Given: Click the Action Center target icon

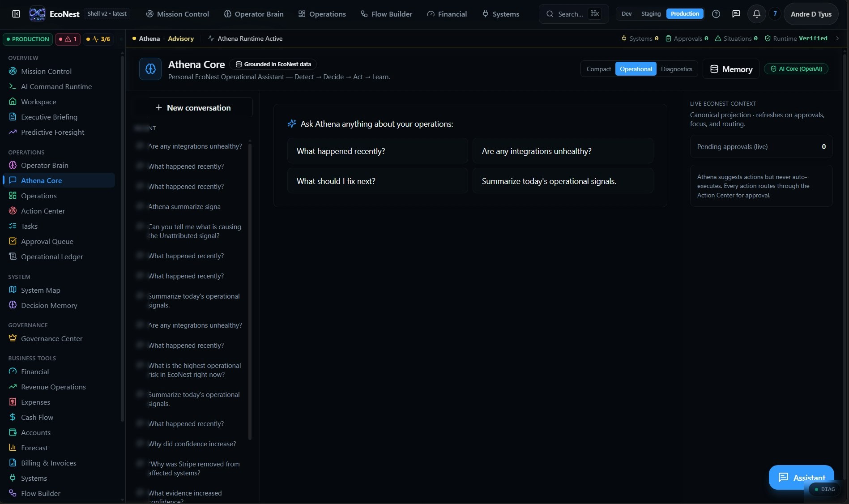Looking at the screenshot, I should pos(13,211).
